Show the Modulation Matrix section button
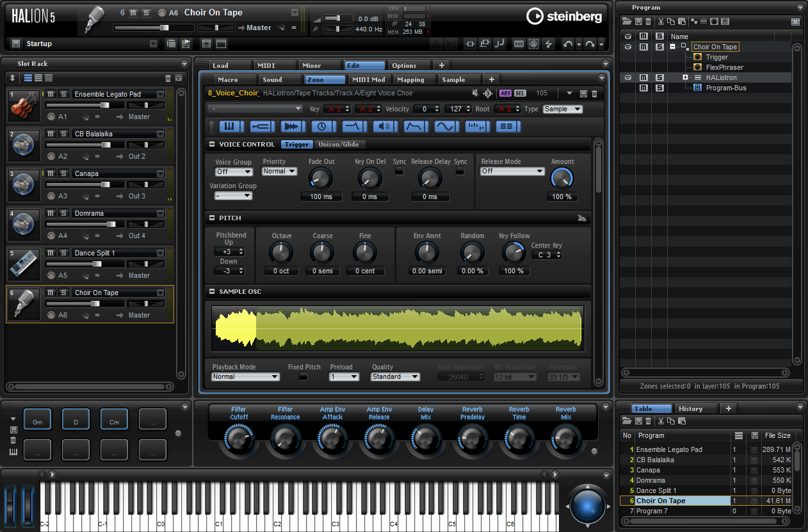Viewport: 808px width, 532px height. pyautogui.click(x=508, y=126)
